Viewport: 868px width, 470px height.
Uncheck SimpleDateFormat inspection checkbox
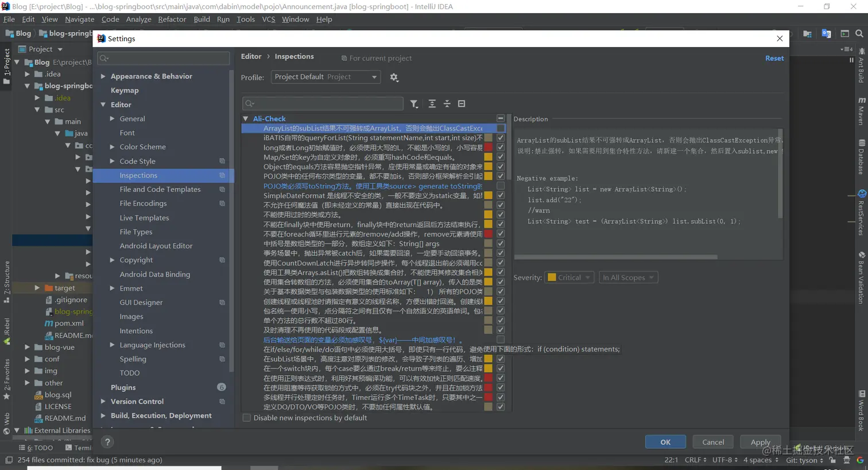(x=501, y=195)
